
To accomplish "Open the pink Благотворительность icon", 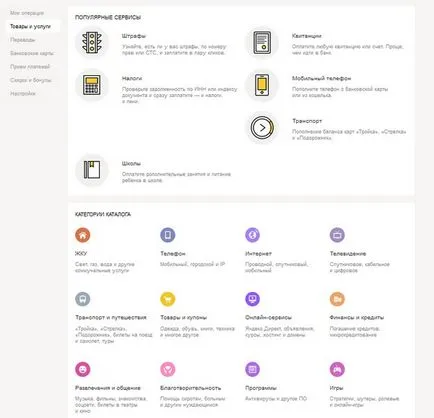I will tap(168, 369).
